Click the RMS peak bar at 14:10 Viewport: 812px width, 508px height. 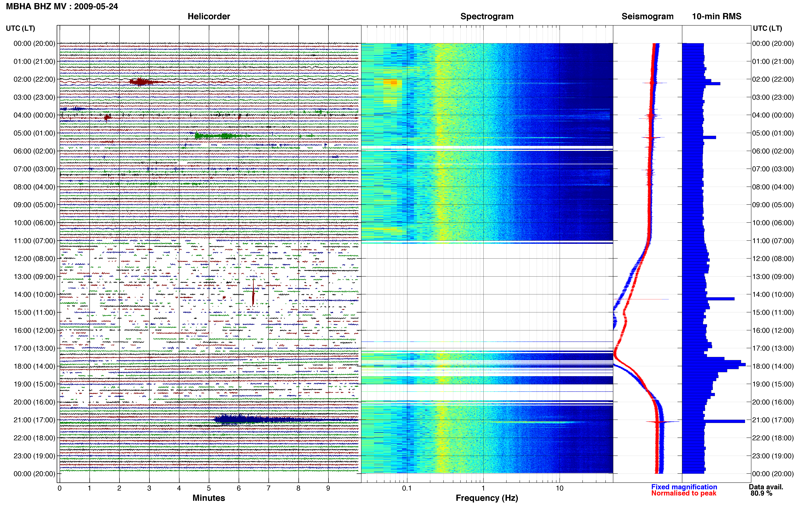pyautogui.click(x=708, y=299)
